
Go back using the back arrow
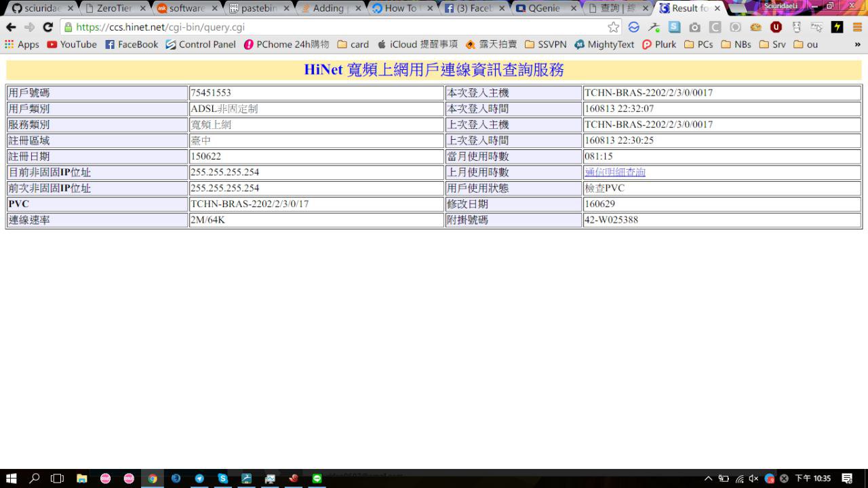(11, 27)
